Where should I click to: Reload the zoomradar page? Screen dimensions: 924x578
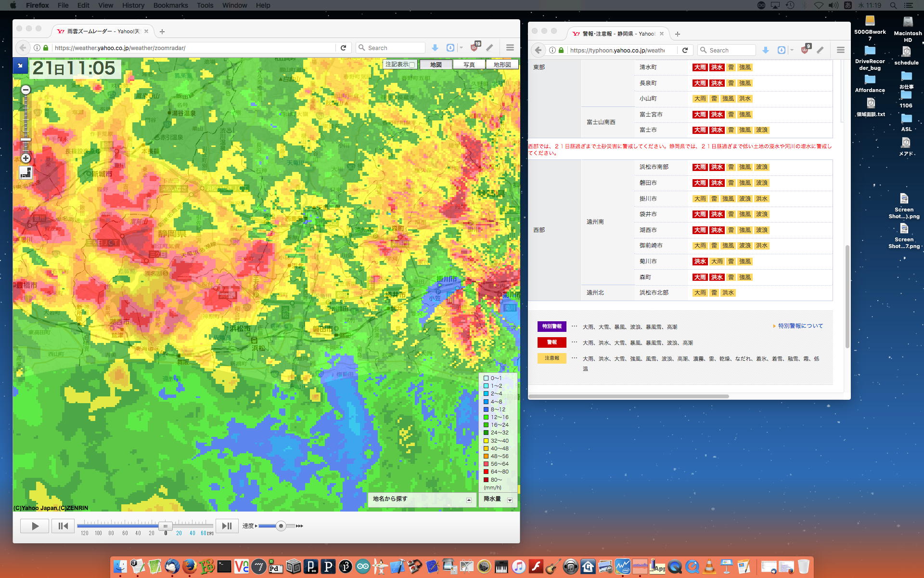343,48
